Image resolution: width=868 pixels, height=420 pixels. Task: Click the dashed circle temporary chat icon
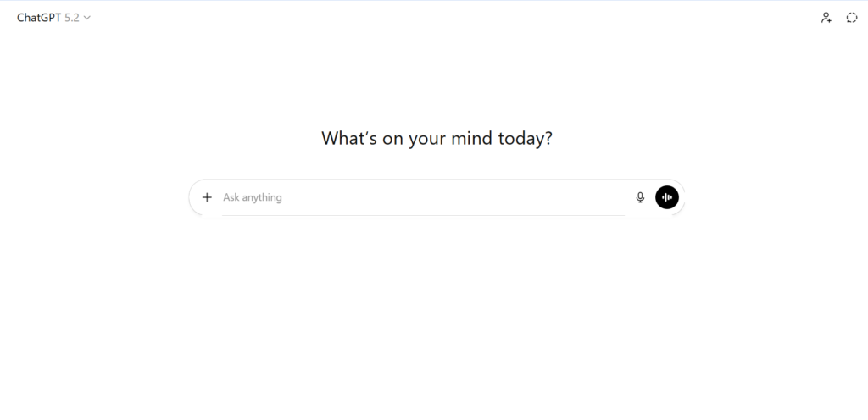pyautogui.click(x=852, y=18)
